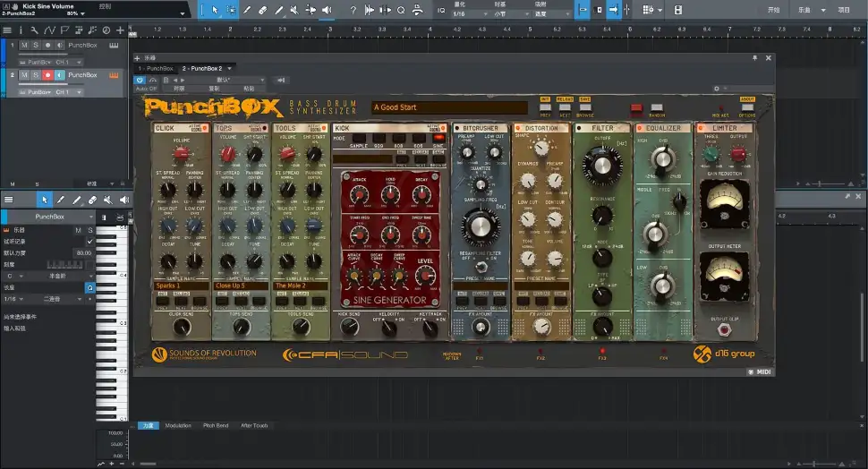The width and height of the screenshot is (868, 469).
Task: Click the wrench settings icon above tracks
Action: point(34,30)
